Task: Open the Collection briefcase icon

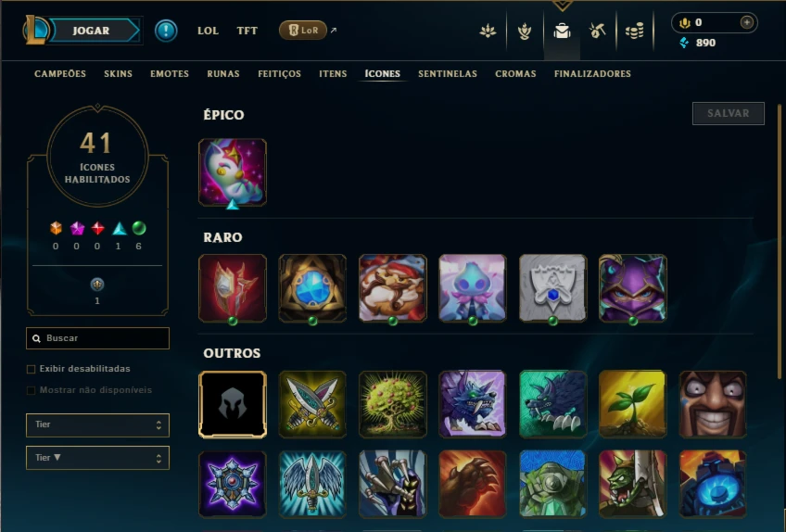Action: click(562, 32)
